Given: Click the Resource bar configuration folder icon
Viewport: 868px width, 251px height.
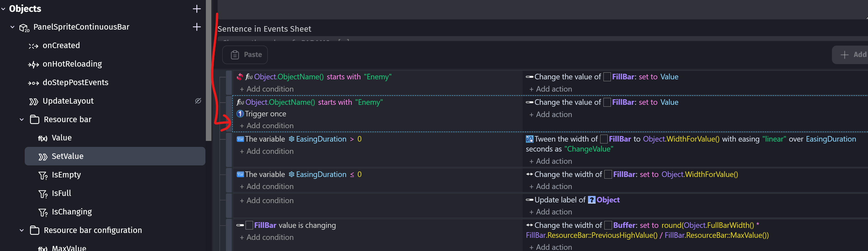Looking at the screenshot, I should tap(34, 230).
